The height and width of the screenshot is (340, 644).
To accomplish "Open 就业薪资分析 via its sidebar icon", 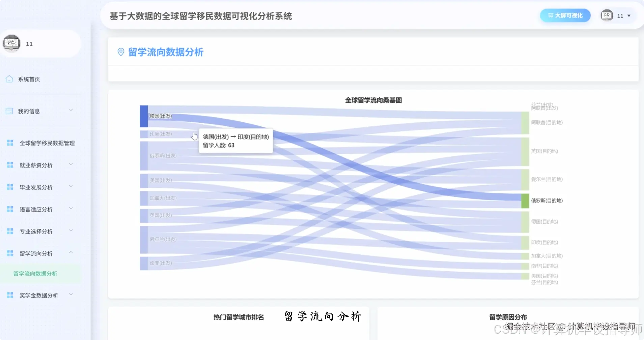I will click(9, 165).
